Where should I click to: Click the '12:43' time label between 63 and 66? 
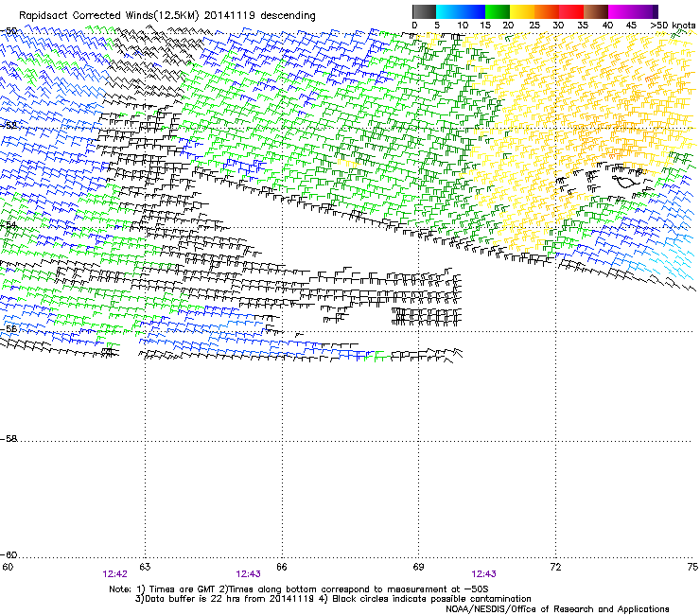248,574
